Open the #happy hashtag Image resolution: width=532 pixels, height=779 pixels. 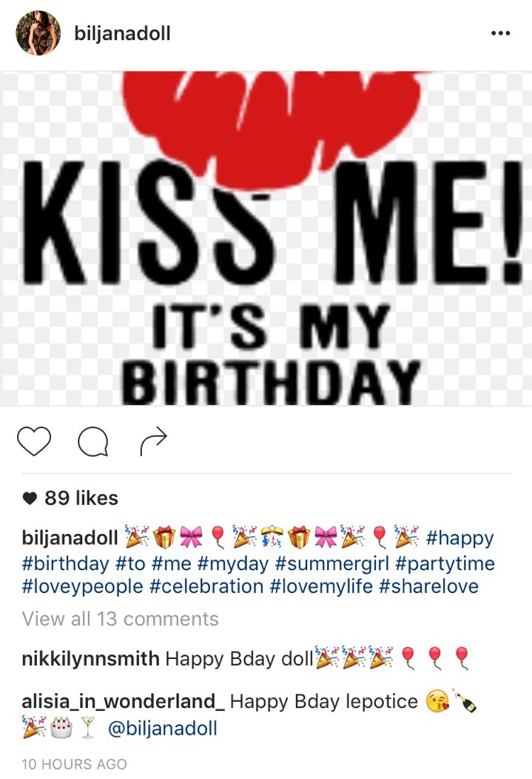click(460, 538)
